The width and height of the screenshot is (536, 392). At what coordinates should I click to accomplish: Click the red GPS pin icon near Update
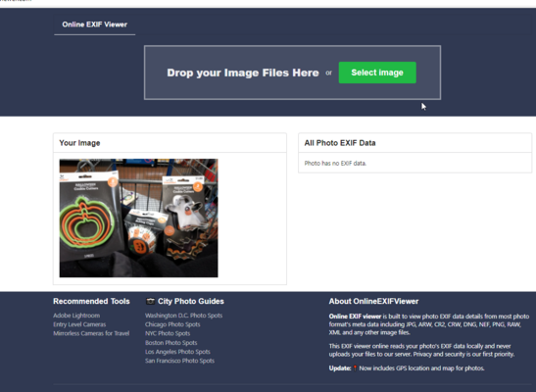pos(355,368)
